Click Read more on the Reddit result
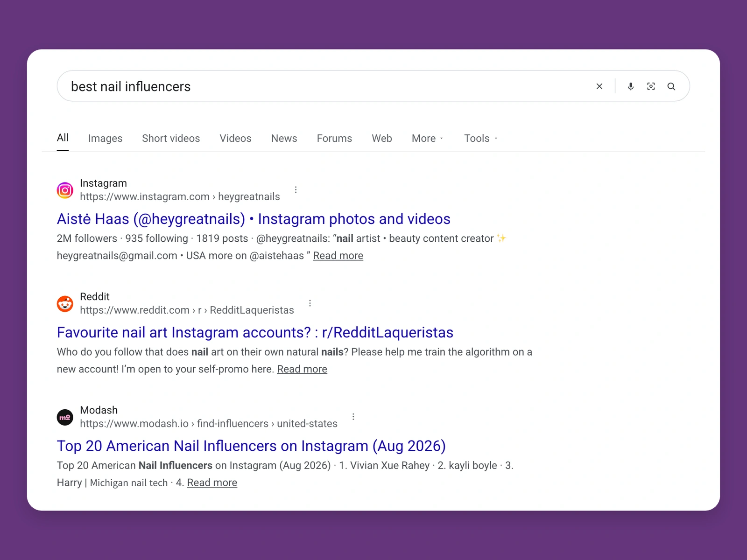This screenshot has height=560, width=747. [x=302, y=369]
